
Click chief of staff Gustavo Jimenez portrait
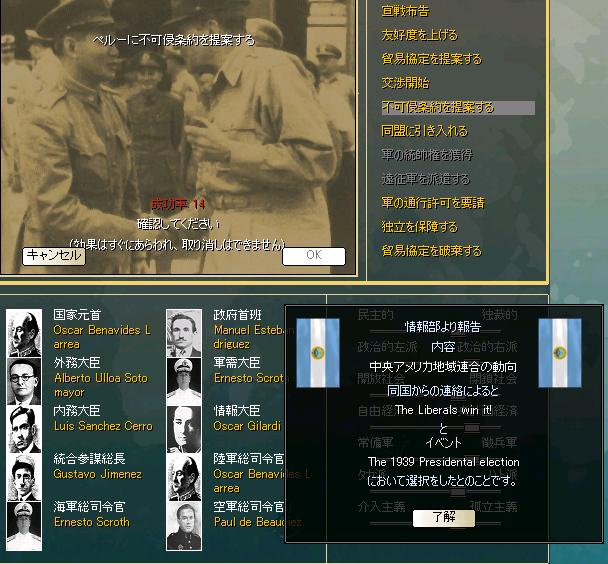(24, 478)
